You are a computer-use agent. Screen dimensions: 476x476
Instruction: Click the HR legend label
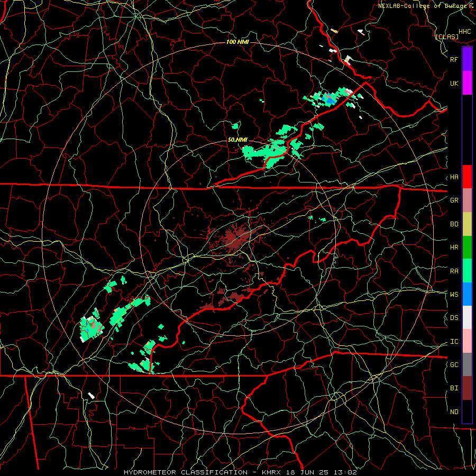click(454, 247)
